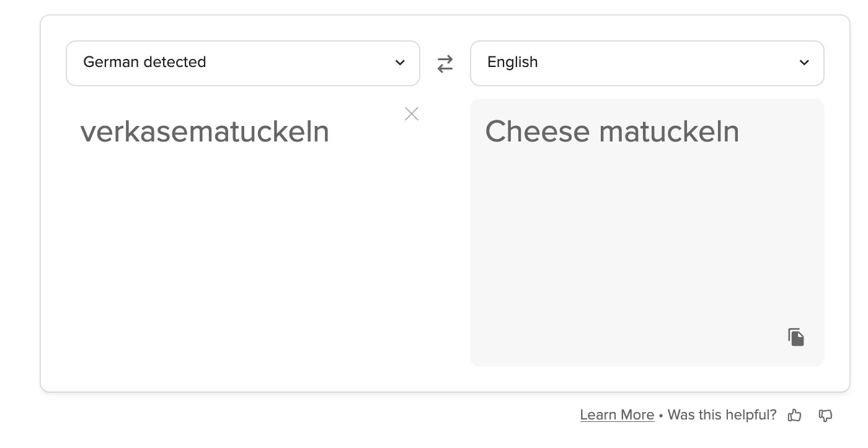Give thumbs down feedback
This screenshot has width=868, height=448.
pos(825,416)
